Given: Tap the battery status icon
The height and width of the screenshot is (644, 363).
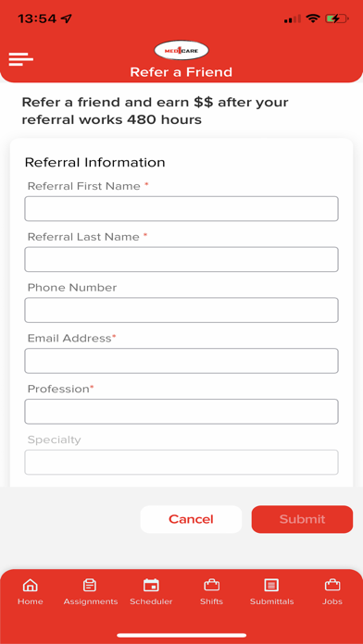Looking at the screenshot, I should pos(337,19).
